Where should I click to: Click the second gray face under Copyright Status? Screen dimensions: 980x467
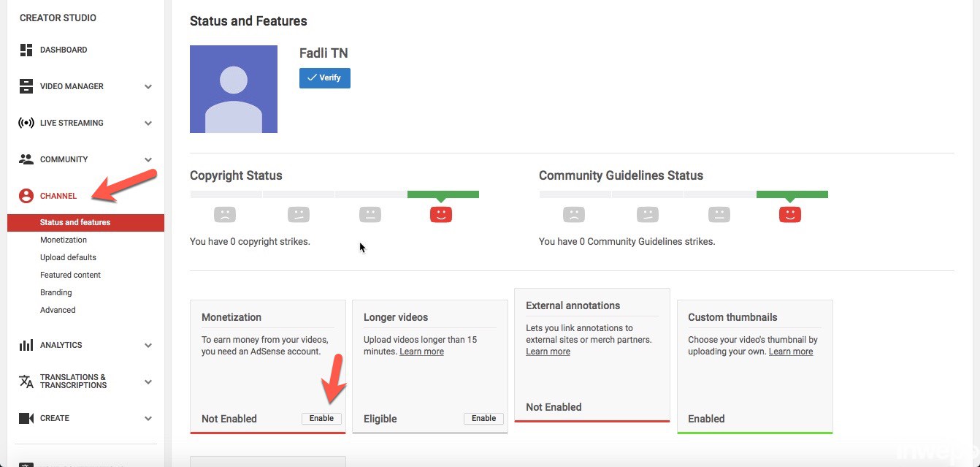click(x=299, y=215)
